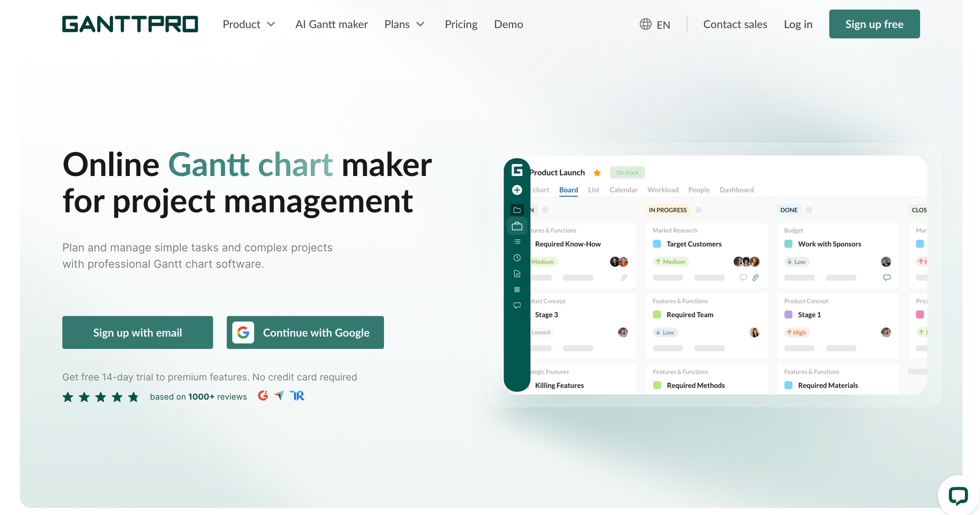
Task: Open the live chat widget icon
Action: (x=958, y=496)
